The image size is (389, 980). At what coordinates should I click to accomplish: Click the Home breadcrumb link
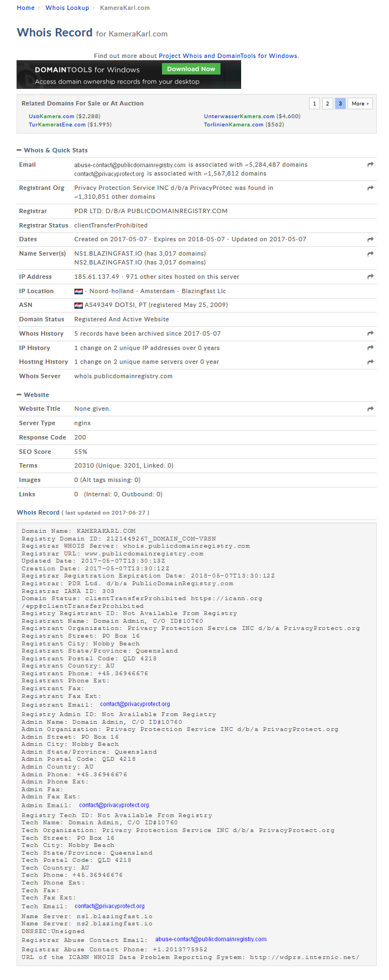coord(25,8)
